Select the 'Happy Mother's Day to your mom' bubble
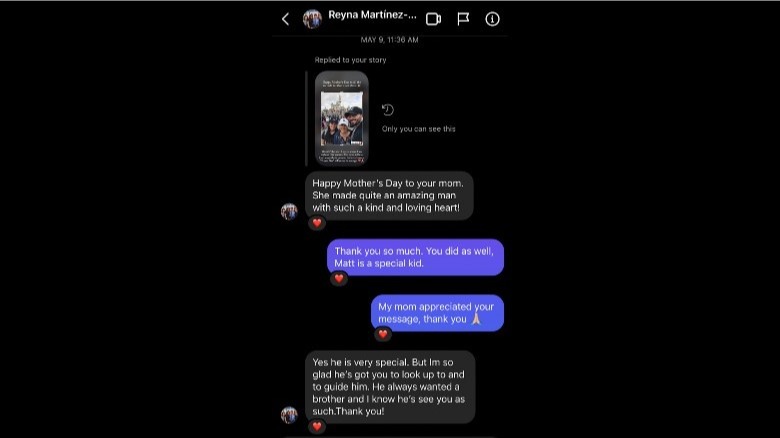 click(389, 196)
